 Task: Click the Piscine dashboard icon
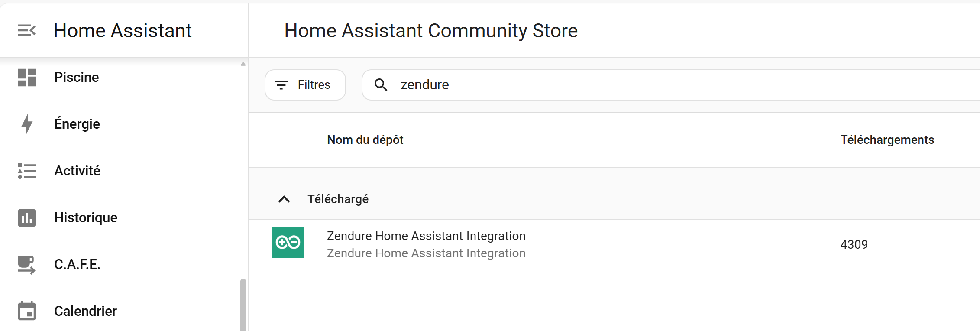27,78
